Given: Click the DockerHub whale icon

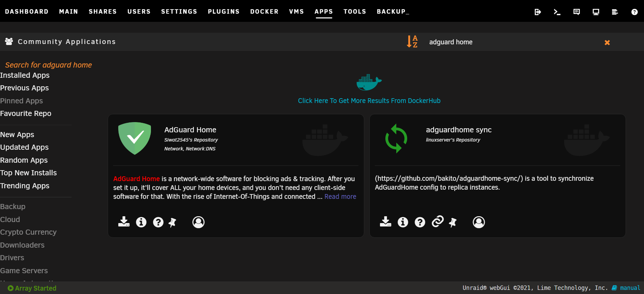Looking at the screenshot, I should click(x=369, y=82).
